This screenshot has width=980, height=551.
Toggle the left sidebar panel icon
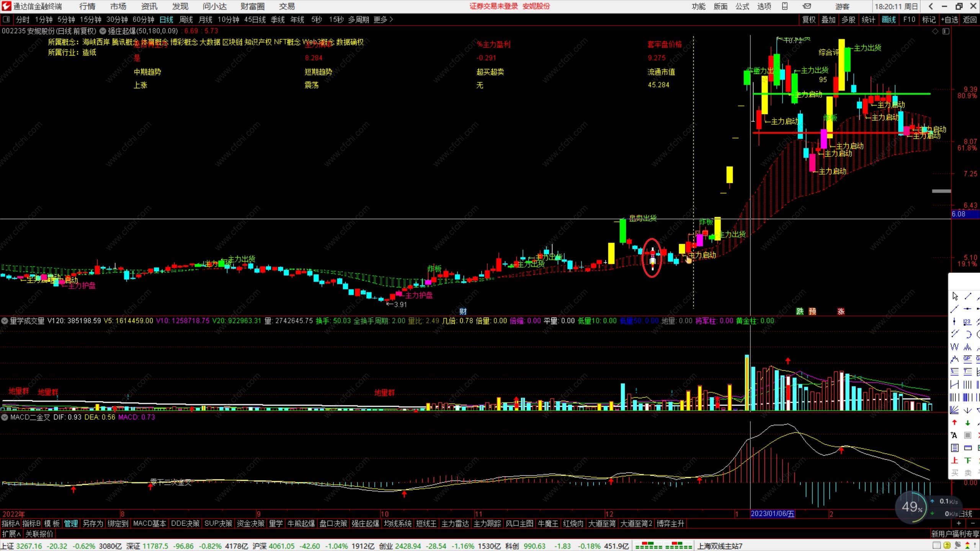coord(6,20)
